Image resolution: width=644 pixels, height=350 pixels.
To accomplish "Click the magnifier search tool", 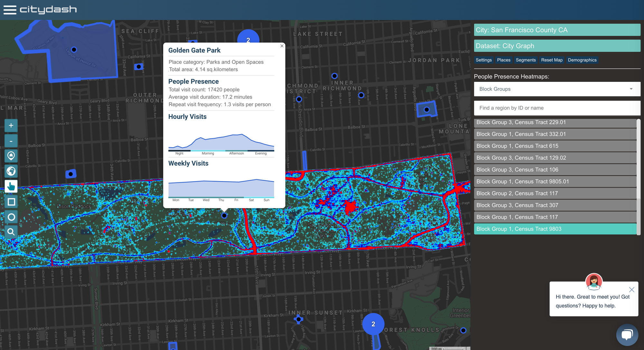I will tap(11, 232).
